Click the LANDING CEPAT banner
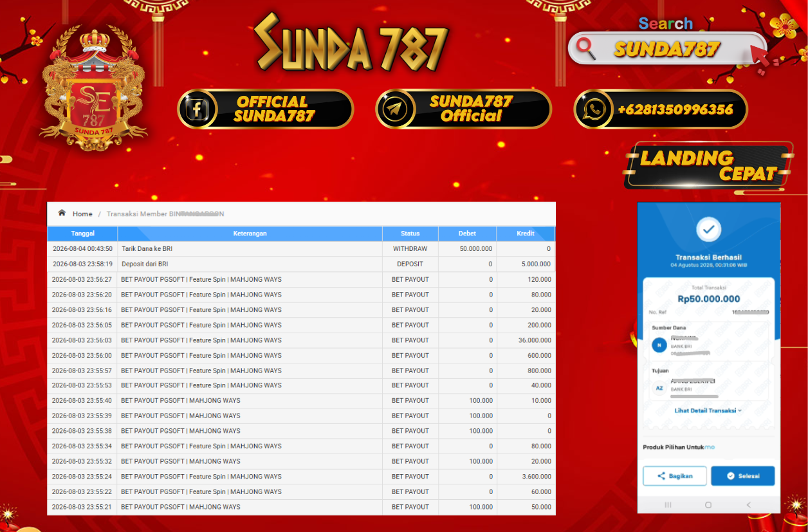The image size is (808, 532). (709, 165)
